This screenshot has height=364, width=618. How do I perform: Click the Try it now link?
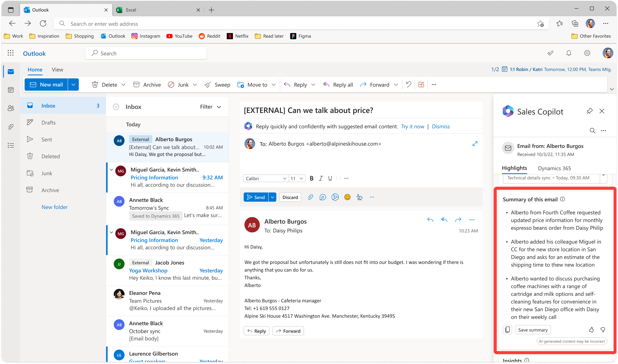click(x=412, y=127)
